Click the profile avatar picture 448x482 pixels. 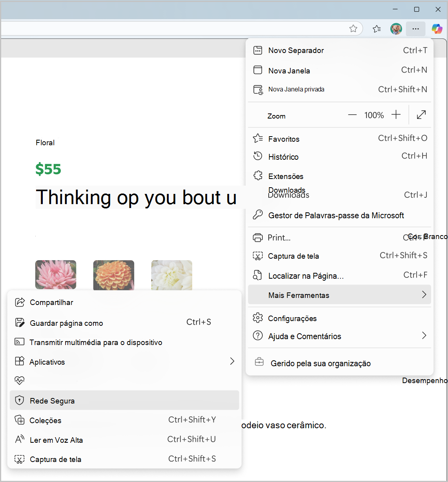pyautogui.click(x=396, y=29)
